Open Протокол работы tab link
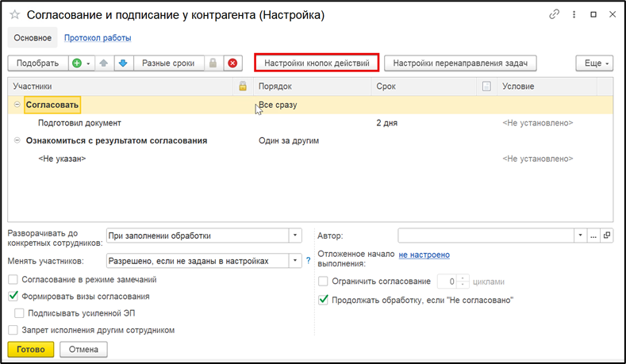 pyautogui.click(x=98, y=38)
